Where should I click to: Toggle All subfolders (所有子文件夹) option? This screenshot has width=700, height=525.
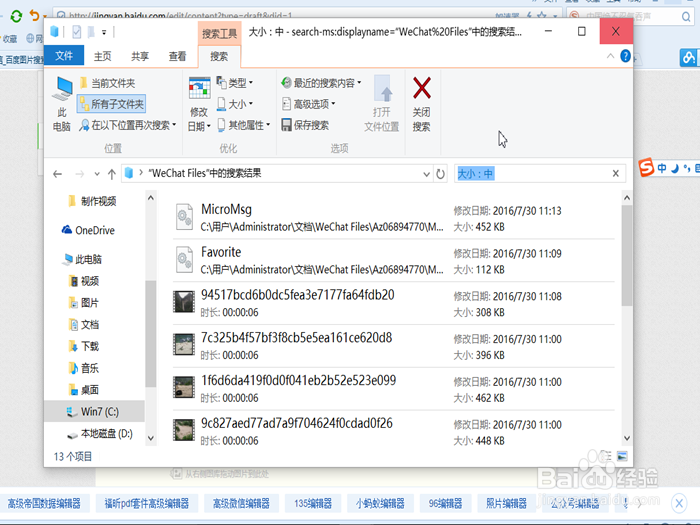point(111,104)
